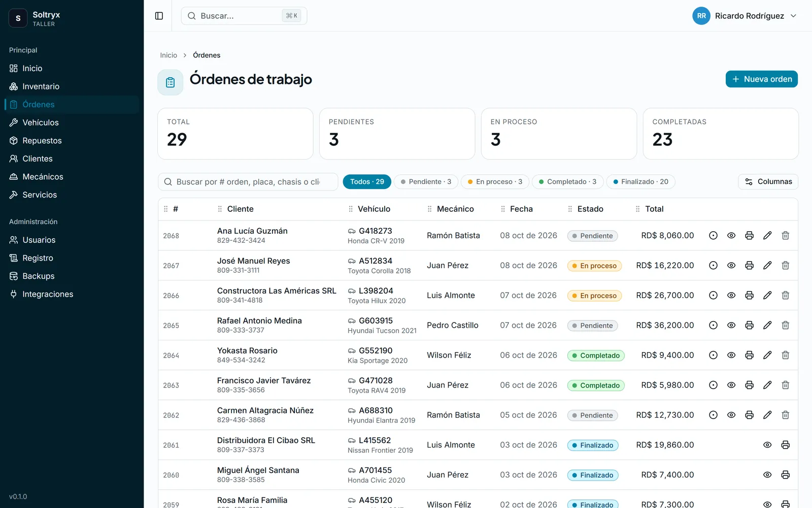Change status of order 2065 via circle icon
This screenshot has height=508, width=812.
click(713, 326)
